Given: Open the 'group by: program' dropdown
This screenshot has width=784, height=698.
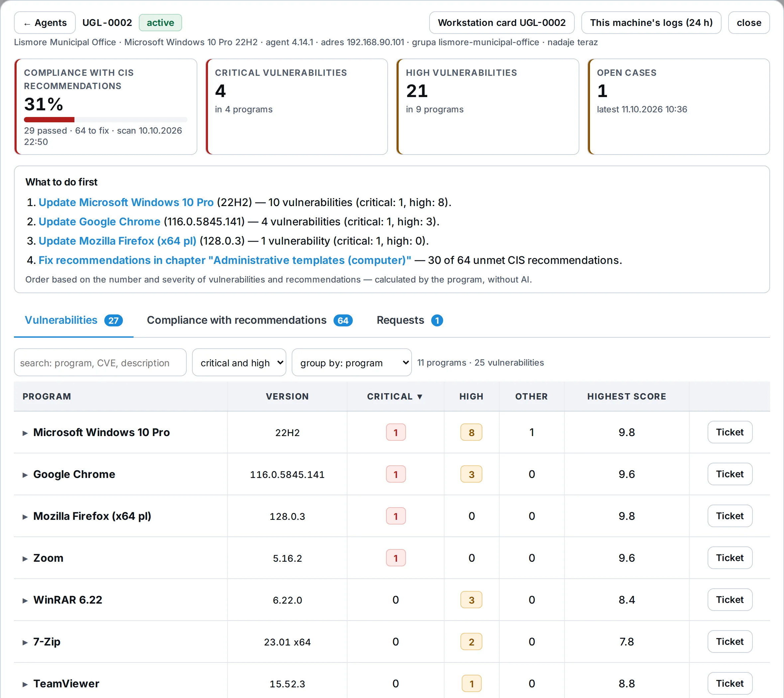Looking at the screenshot, I should pyautogui.click(x=351, y=362).
